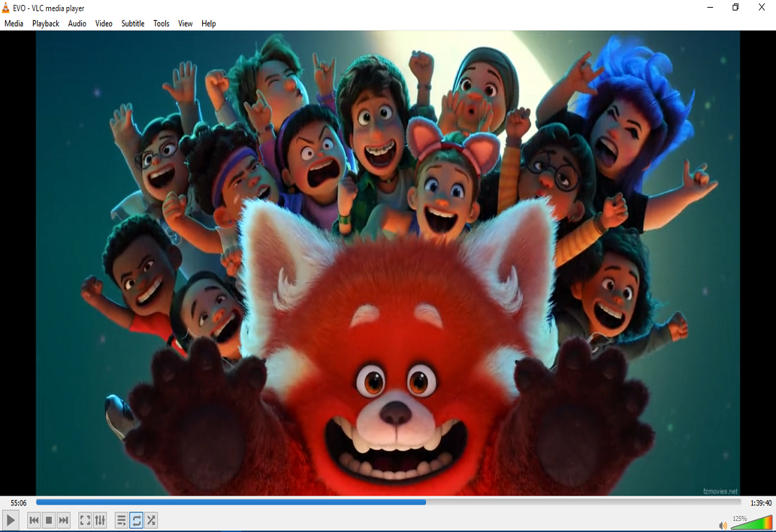Mute audio via speaker icon
The height and width of the screenshot is (532, 776).
tap(723, 525)
